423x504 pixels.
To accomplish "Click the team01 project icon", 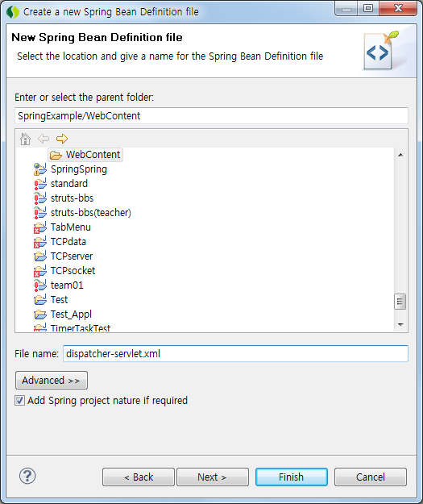I will [x=40, y=285].
